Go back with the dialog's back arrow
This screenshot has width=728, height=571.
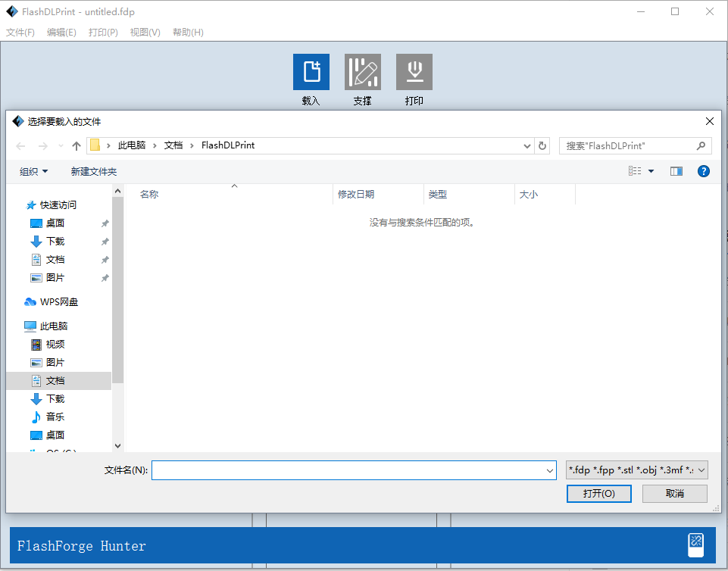20,146
